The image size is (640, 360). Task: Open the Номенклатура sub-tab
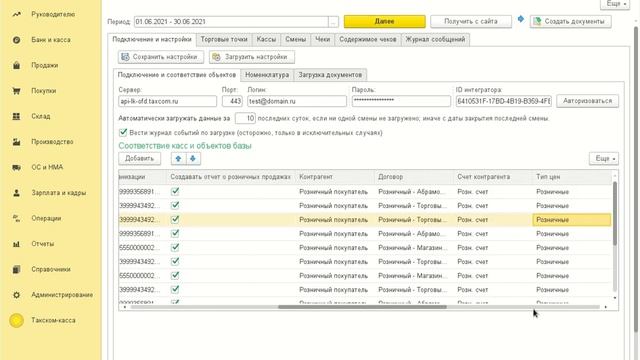tap(267, 75)
